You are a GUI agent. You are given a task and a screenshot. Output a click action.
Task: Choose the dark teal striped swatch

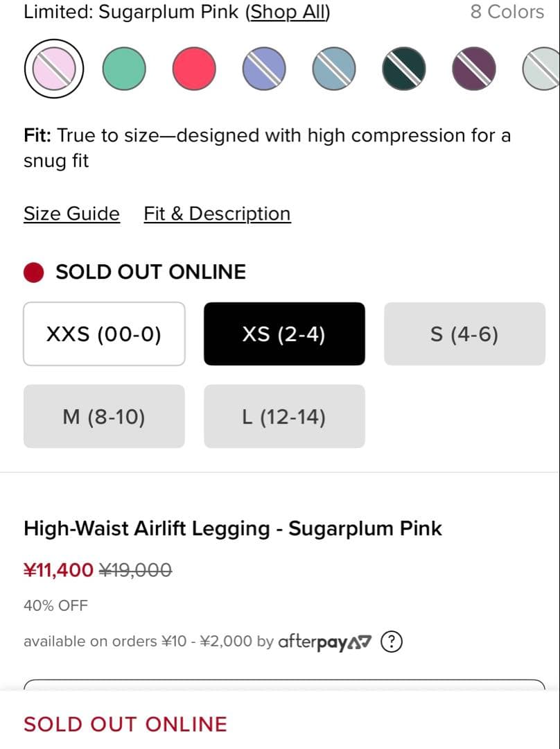[403, 69]
